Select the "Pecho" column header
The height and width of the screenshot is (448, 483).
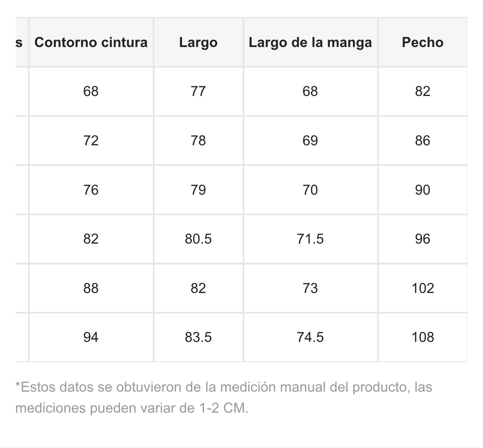pyautogui.click(x=423, y=42)
